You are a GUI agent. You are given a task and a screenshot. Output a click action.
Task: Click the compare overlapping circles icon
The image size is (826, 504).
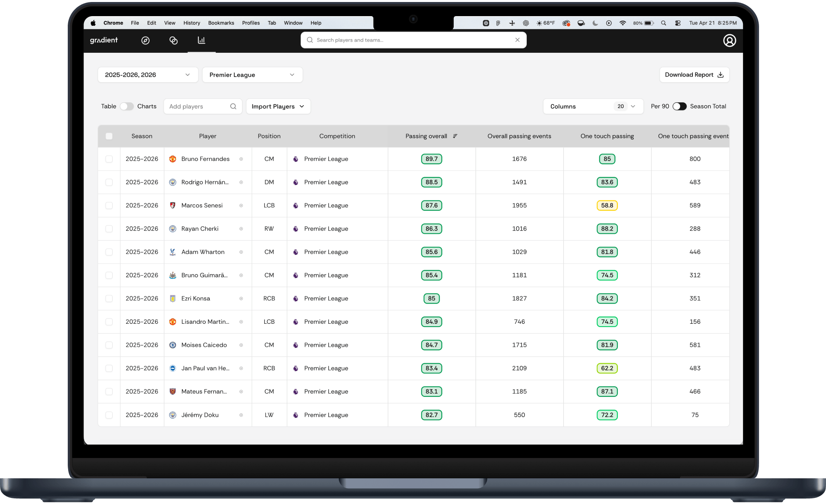tap(173, 40)
